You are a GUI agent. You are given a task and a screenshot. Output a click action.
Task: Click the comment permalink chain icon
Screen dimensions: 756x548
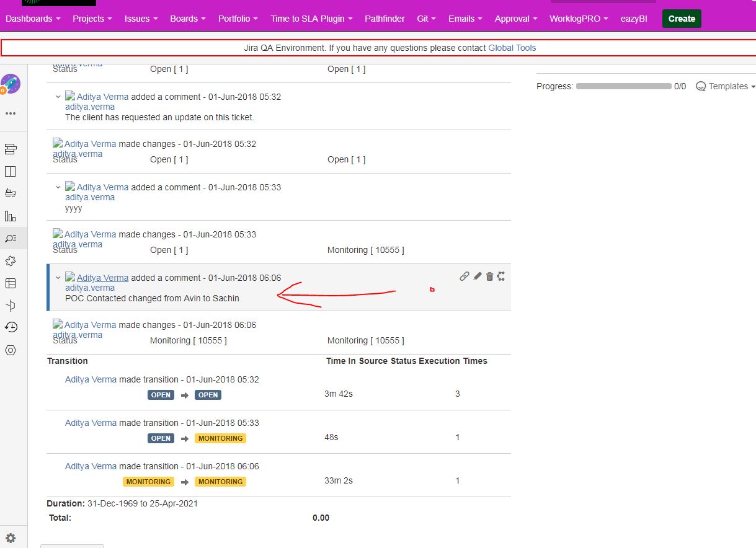(x=464, y=276)
